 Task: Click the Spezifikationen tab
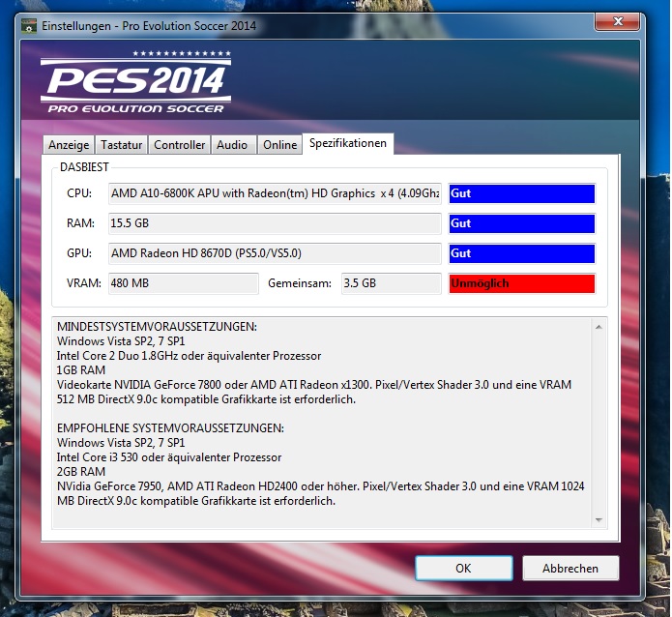pos(347,143)
